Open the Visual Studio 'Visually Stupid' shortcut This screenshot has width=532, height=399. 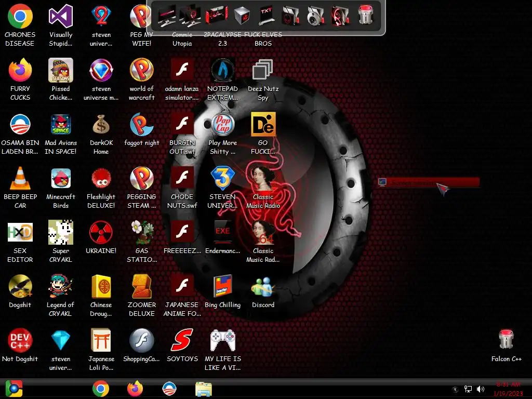(61, 16)
